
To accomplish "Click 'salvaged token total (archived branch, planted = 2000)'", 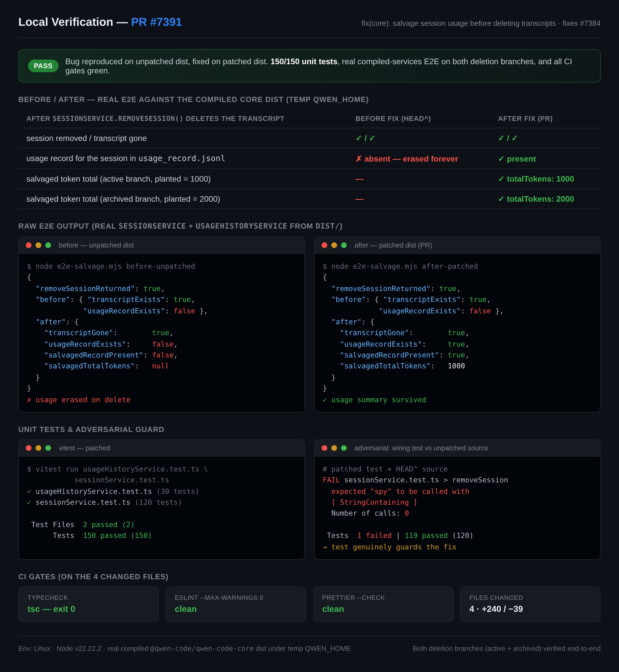I will tap(123, 199).
